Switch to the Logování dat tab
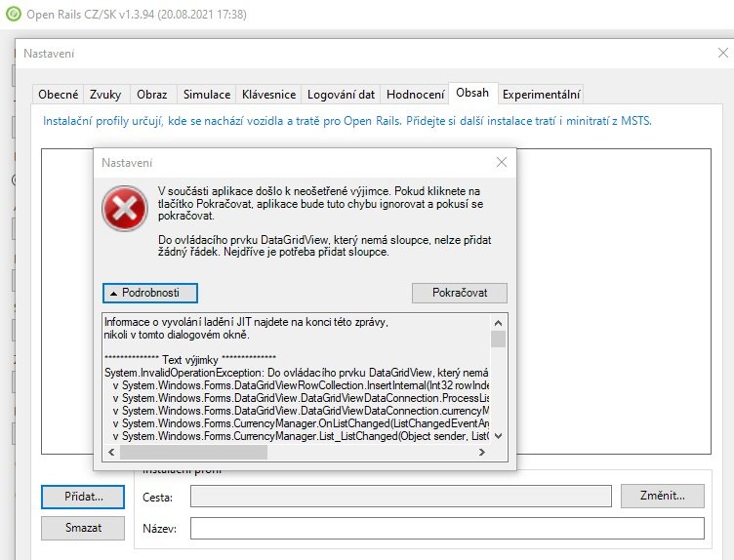Screen dimensions: 734x560 (x=341, y=95)
